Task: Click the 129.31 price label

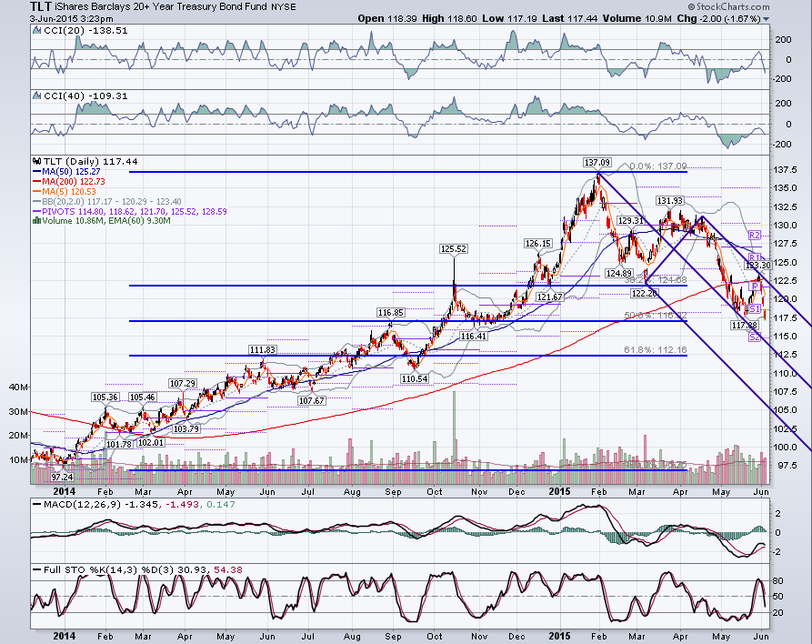Action: pyautogui.click(x=631, y=221)
